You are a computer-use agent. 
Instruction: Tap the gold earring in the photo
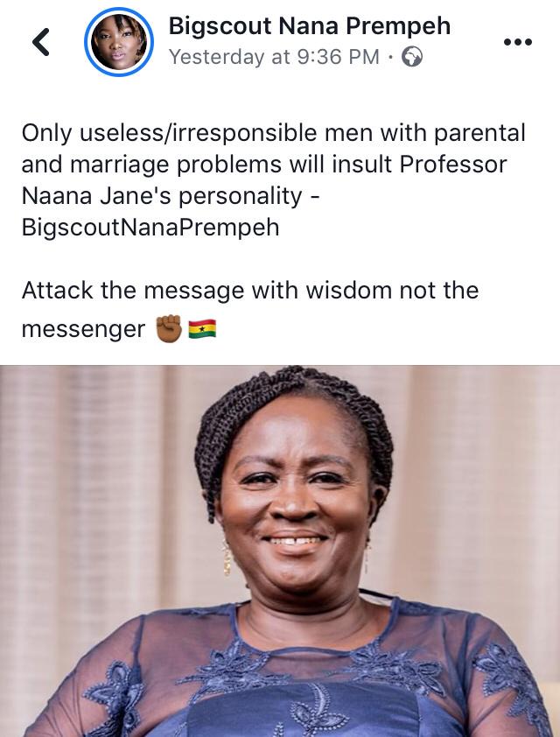[x=227, y=558]
